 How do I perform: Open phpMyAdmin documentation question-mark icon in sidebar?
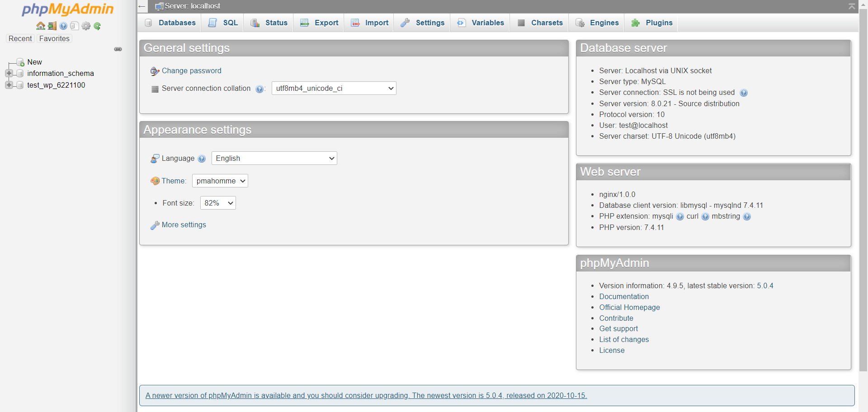(63, 26)
